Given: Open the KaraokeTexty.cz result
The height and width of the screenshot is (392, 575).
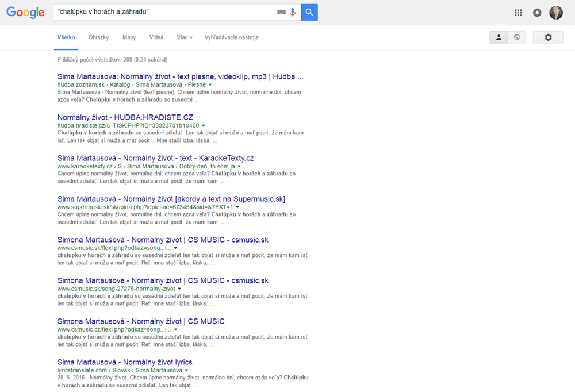Looking at the screenshot, I should click(155, 158).
